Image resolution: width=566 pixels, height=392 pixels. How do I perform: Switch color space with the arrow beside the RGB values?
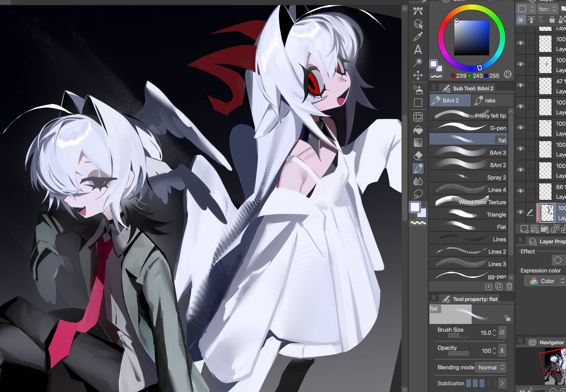coord(508,74)
